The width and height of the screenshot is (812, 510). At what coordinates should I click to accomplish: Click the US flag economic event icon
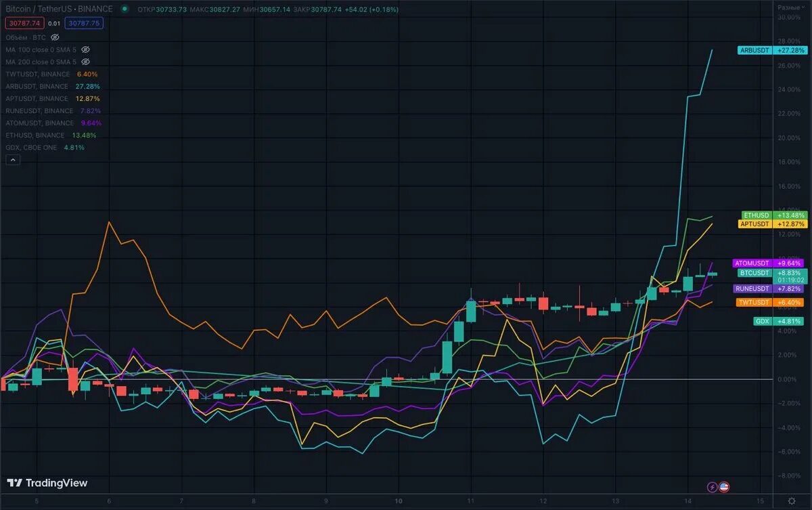pos(723,487)
